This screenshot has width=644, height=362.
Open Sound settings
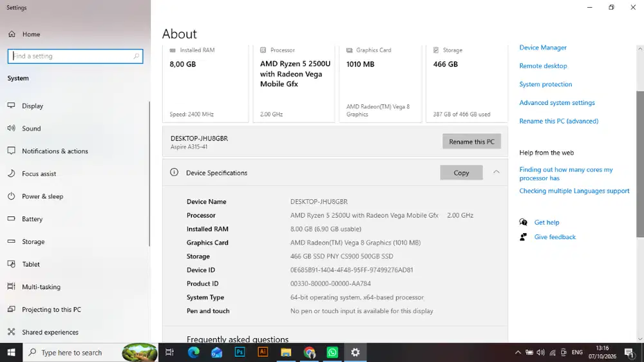pyautogui.click(x=31, y=129)
